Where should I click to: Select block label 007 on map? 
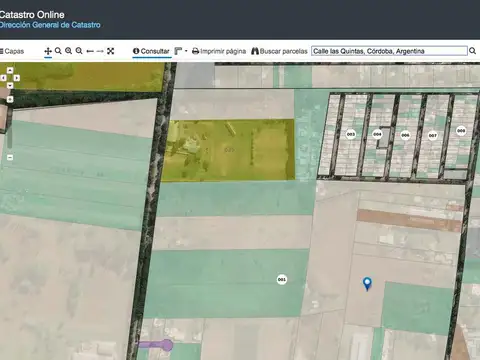pos(432,135)
